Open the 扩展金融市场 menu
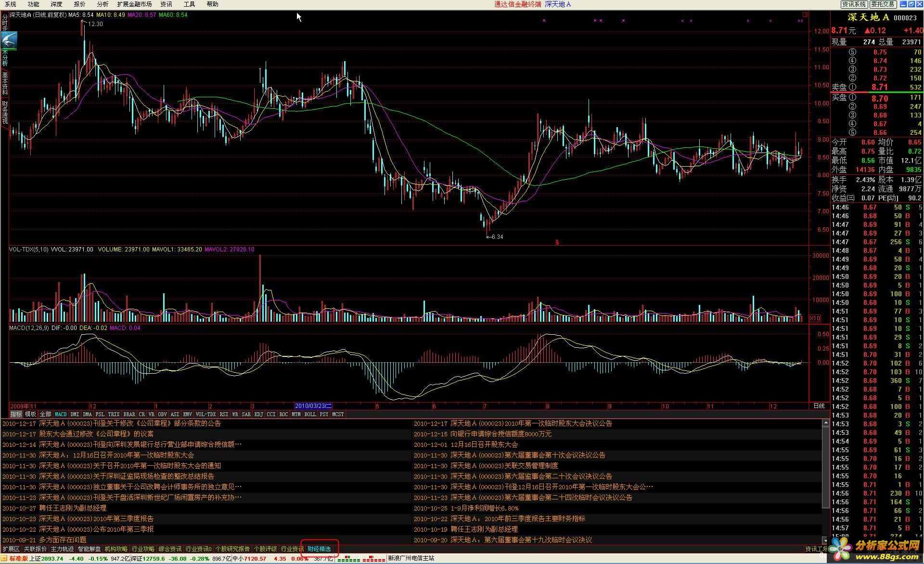Screen dimensions: 924x564 click(x=134, y=4)
